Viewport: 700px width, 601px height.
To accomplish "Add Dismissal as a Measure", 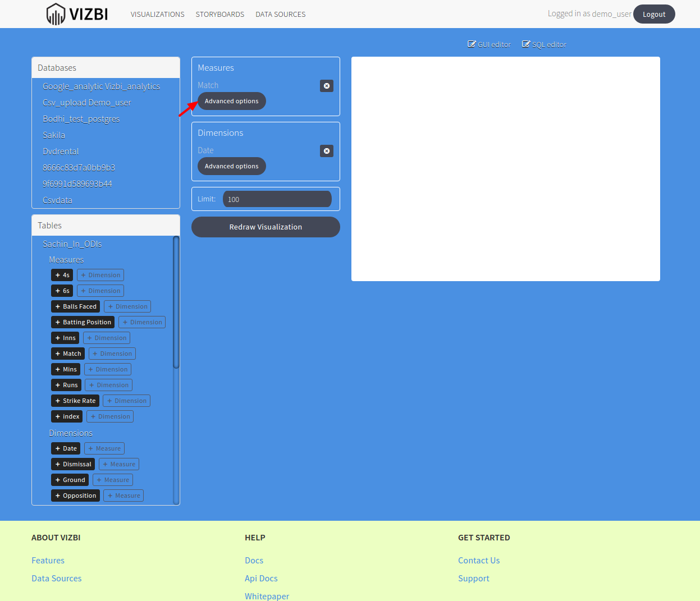I will [x=119, y=464].
